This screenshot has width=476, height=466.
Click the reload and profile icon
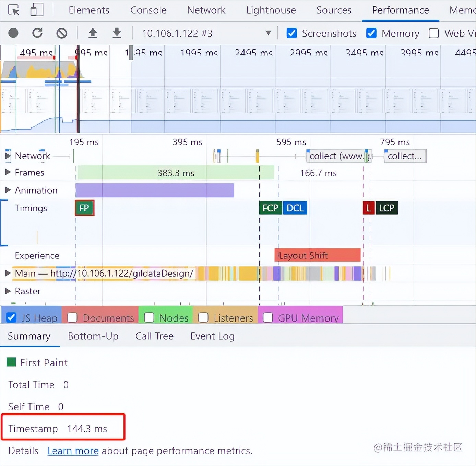[x=37, y=33]
